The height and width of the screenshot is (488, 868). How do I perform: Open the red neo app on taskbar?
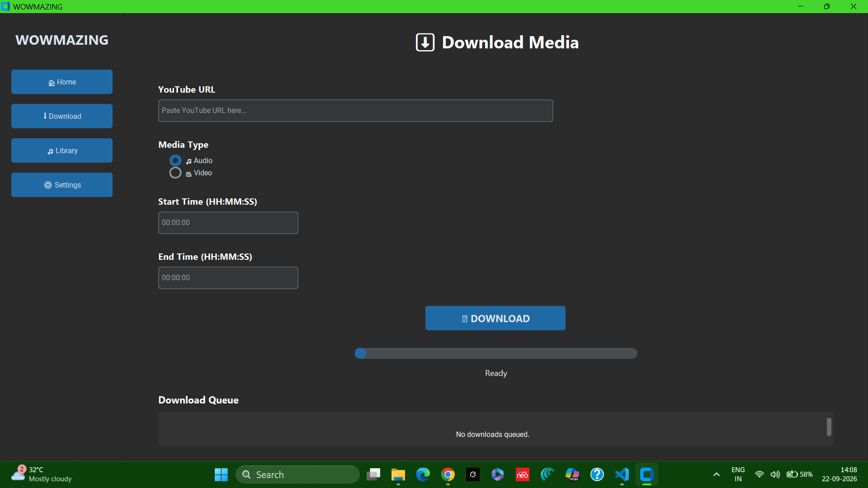[523, 474]
